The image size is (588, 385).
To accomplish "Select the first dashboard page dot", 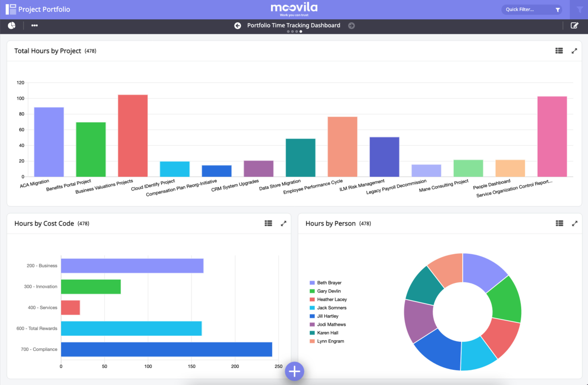I will click(288, 32).
